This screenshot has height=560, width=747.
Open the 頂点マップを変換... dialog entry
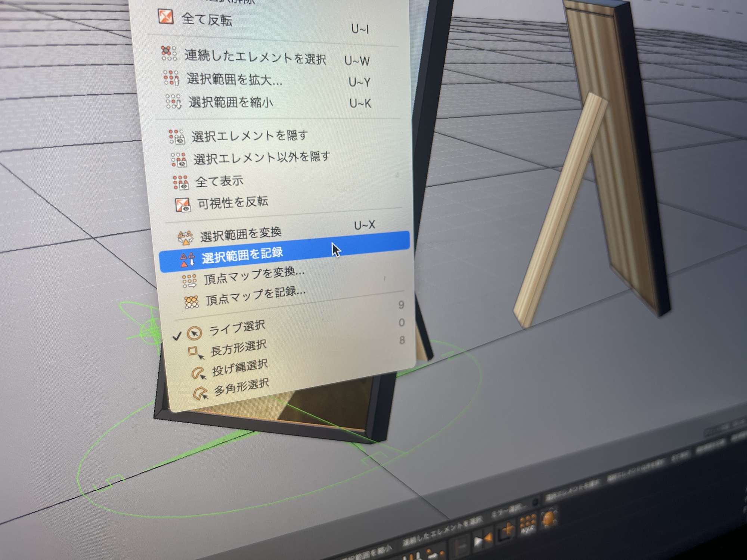click(x=254, y=276)
